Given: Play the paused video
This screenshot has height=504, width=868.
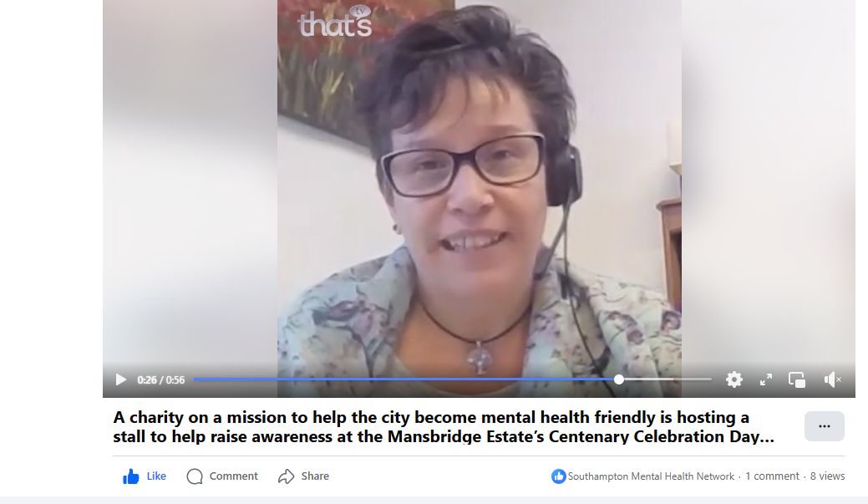Looking at the screenshot, I should [120, 380].
